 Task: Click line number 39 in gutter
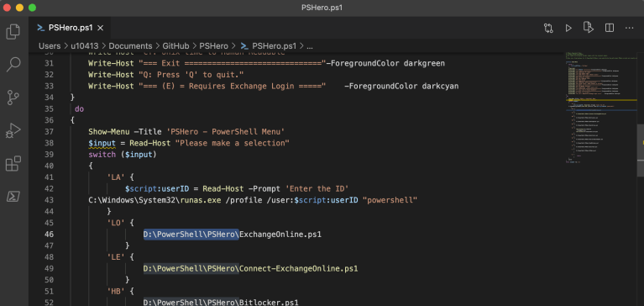(x=49, y=155)
